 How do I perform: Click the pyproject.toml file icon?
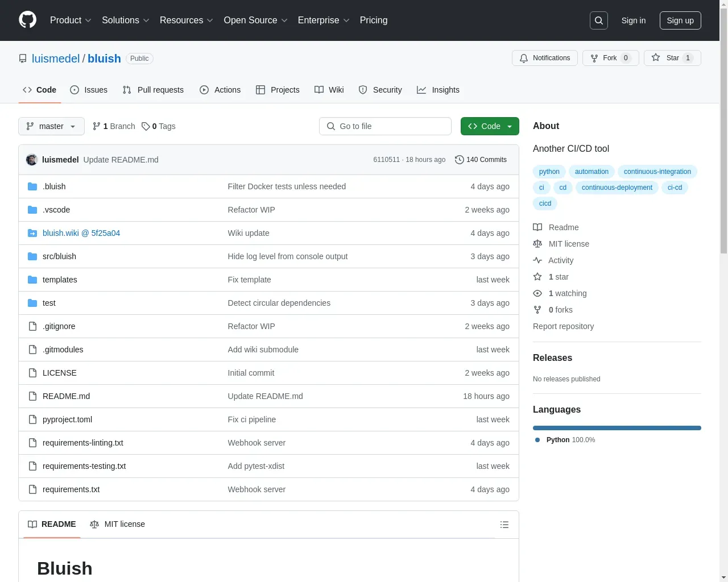pyautogui.click(x=32, y=419)
